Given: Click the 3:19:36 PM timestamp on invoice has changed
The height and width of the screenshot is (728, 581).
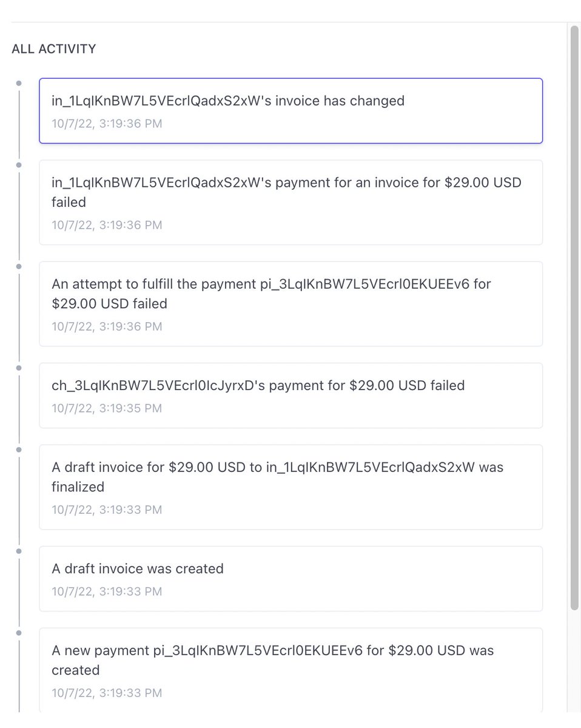Looking at the screenshot, I should pyautogui.click(x=130, y=124).
